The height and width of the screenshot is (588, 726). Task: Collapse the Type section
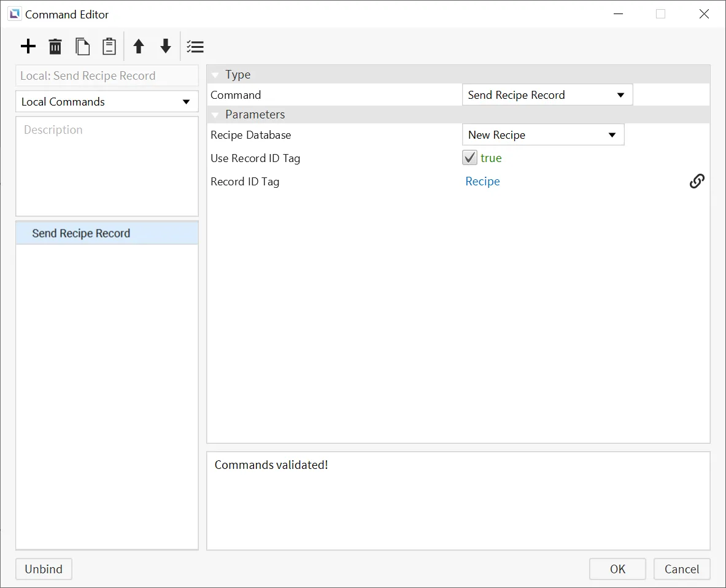(215, 75)
